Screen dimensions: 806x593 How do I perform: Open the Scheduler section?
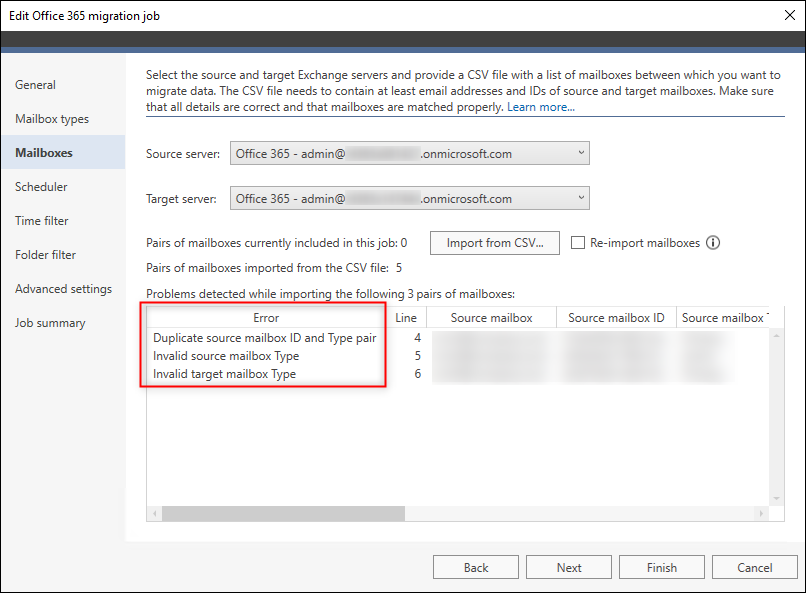tap(41, 186)
